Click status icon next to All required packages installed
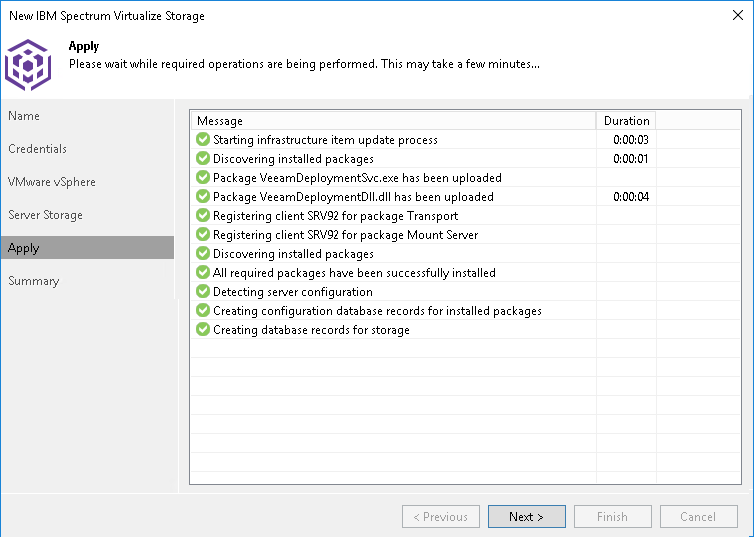The image size is (754, 537). (x=203, y=273)
